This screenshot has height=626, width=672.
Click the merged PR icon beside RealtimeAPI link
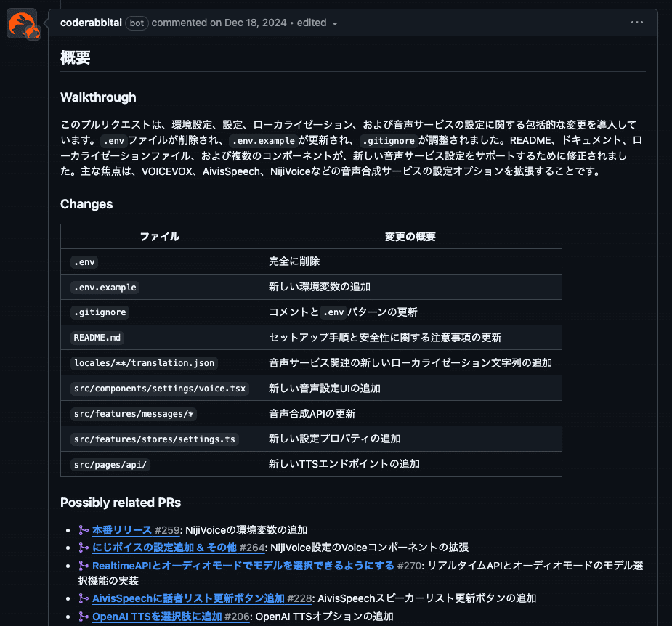(x=81, y=565)
